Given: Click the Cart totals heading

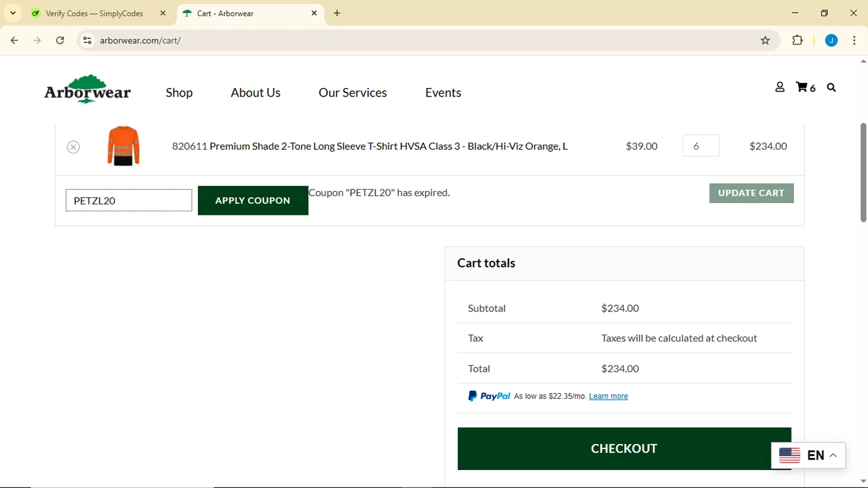Looking at the screenshot, I should 486,263.
